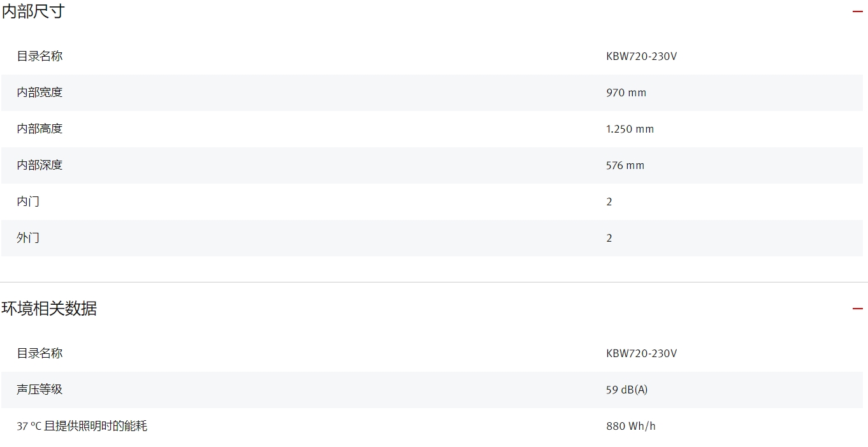Click the 1.250 mm height value
The height and width of the screenshot is (447, 868).
pyautogui.click(x=630, y=129)
